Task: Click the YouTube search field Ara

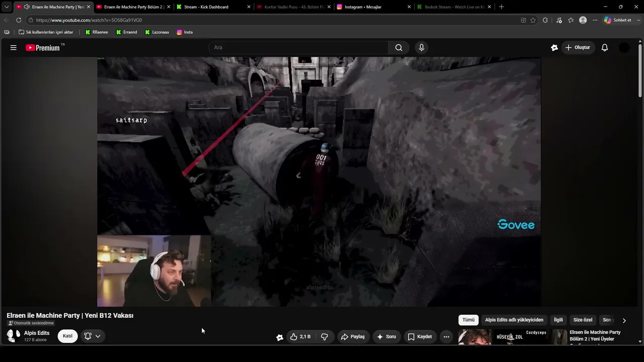Action: point(298,47)
